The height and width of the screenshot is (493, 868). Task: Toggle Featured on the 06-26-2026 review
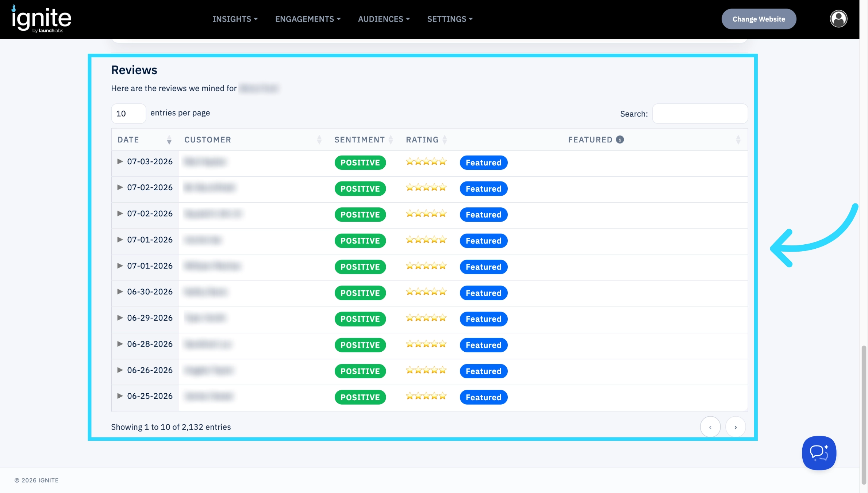[x=483, y=371]
